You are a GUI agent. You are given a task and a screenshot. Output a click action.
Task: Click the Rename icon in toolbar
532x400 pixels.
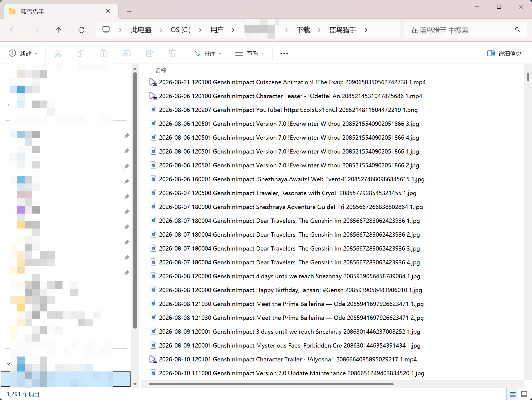(x=126, y=53)
